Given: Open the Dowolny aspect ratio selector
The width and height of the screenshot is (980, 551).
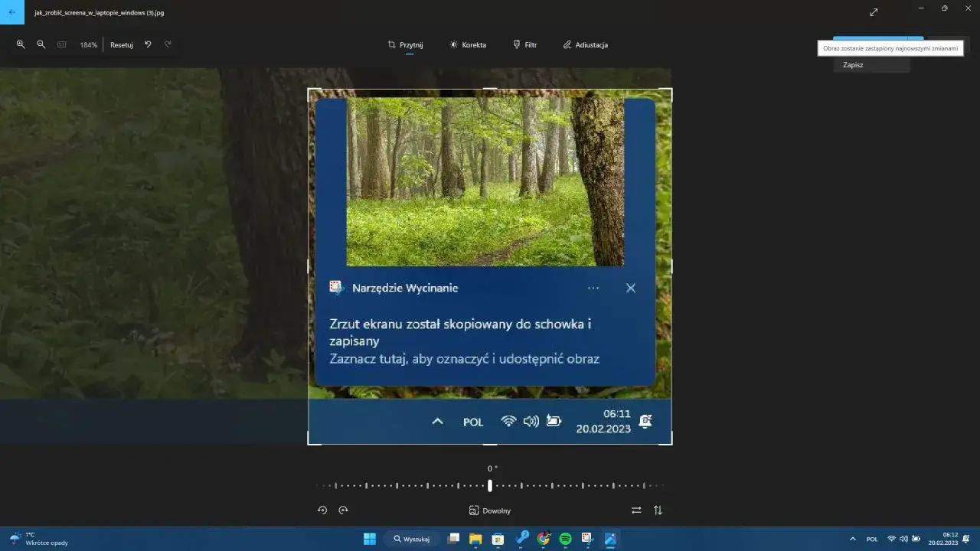Looking at the screenshot, I should coord(490,510).
